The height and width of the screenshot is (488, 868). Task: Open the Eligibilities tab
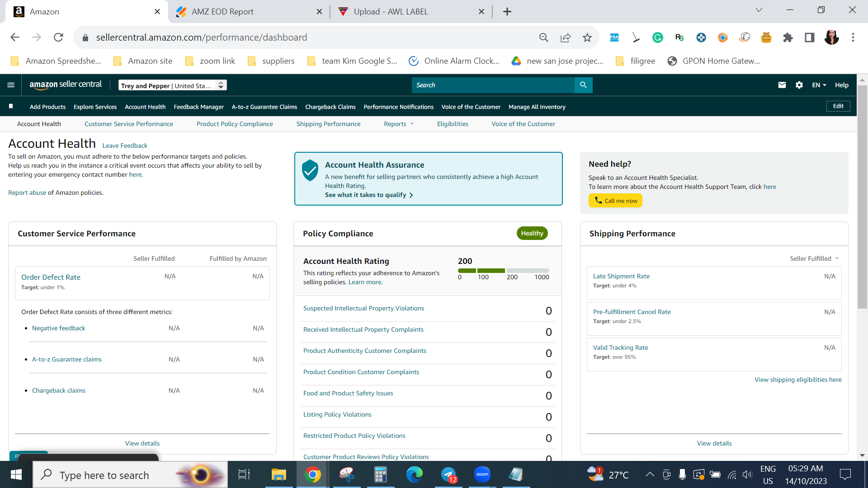click(x=453, y=124)
